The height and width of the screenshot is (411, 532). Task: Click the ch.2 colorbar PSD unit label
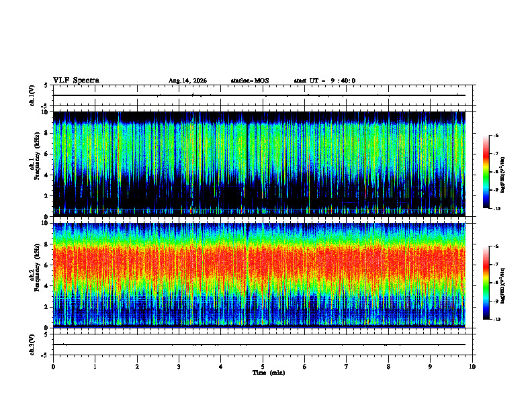pos(503,285)
